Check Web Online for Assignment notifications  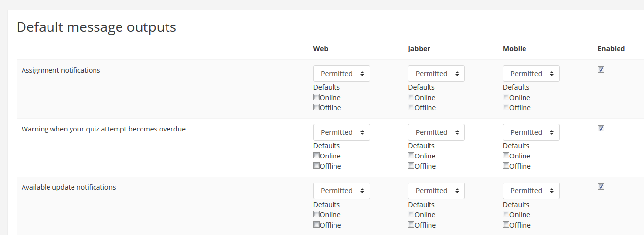tap(316, 97)
